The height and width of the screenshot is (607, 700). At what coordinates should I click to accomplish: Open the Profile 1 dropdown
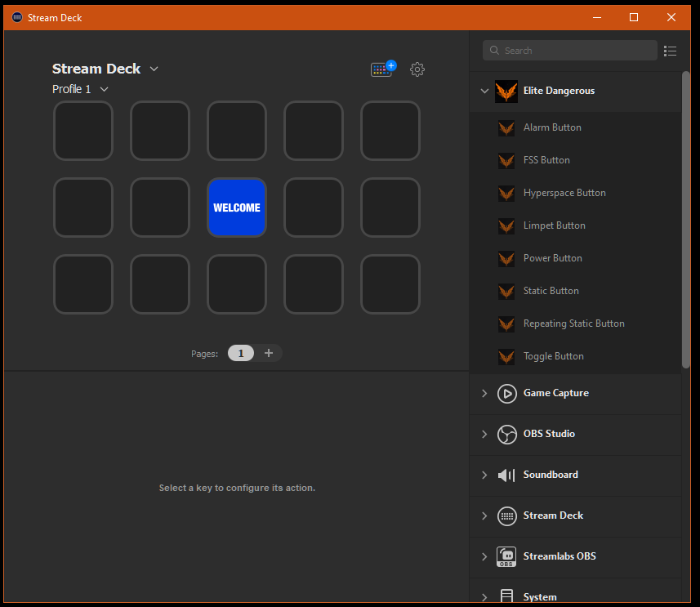(x=104, y=89)
